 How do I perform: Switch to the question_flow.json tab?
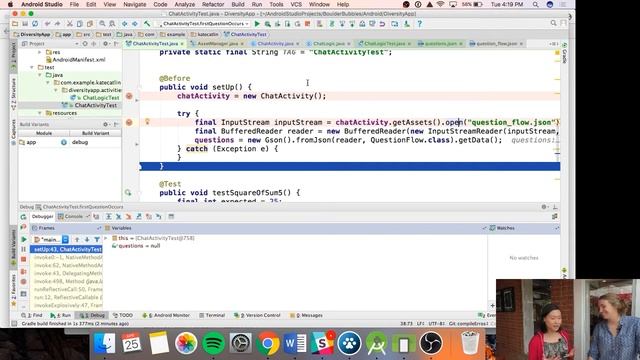coord(496,44)
